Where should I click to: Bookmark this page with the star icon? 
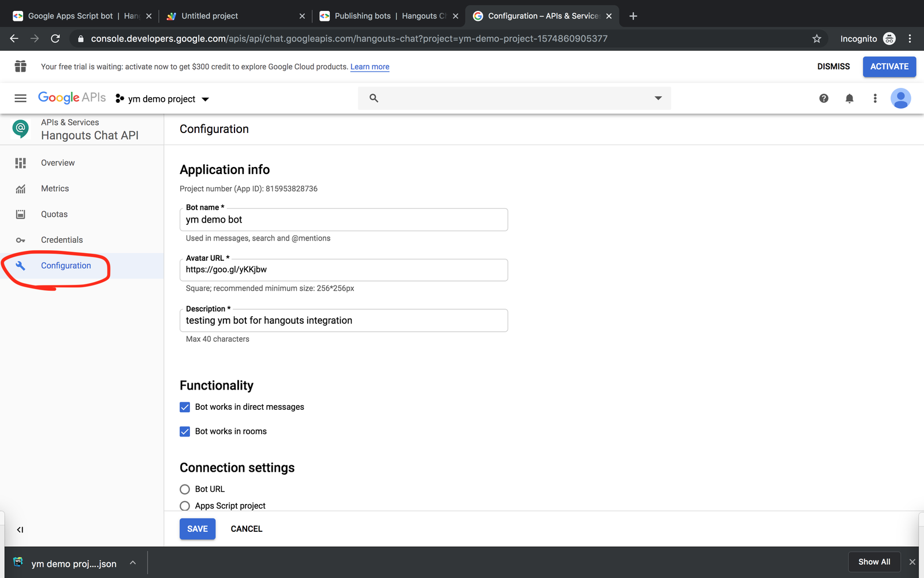(x=817, y=39)
